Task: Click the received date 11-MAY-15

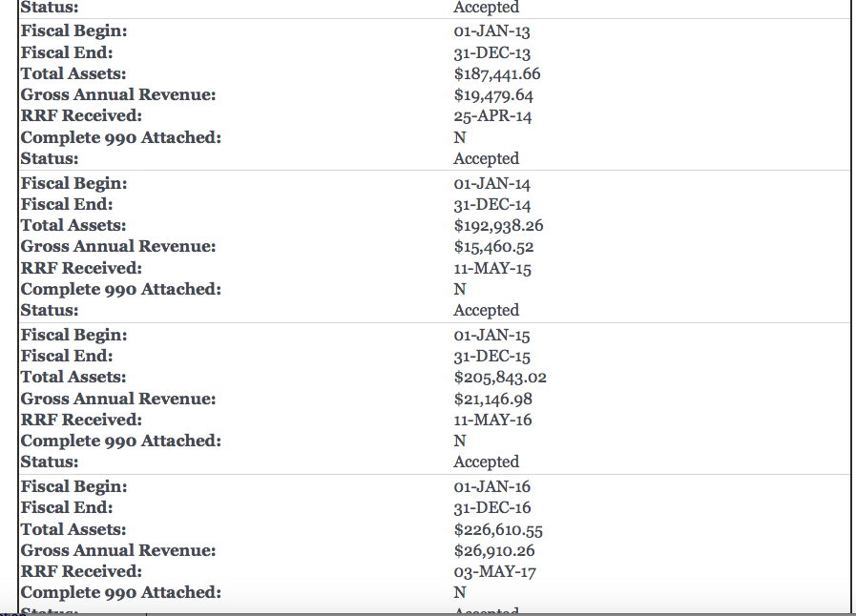Action: [x=492, y=268]
